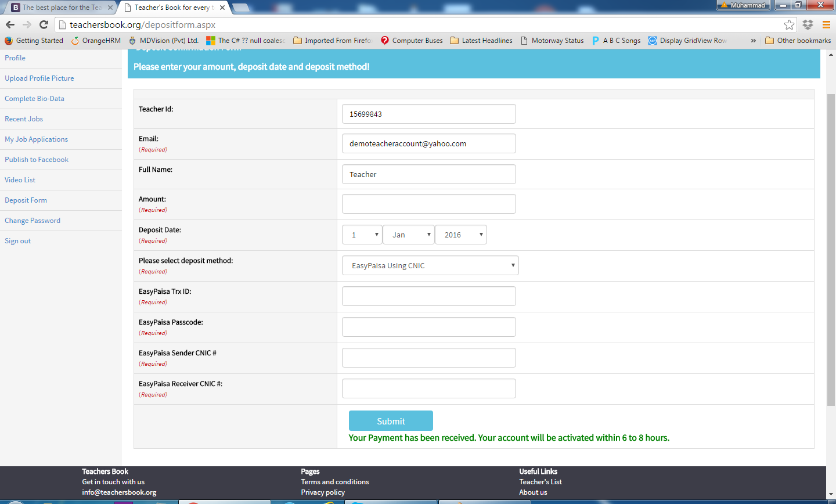Open the 2016 year dropdown
The width and height of the screenshot is (836, 504).
click(460, 234)
